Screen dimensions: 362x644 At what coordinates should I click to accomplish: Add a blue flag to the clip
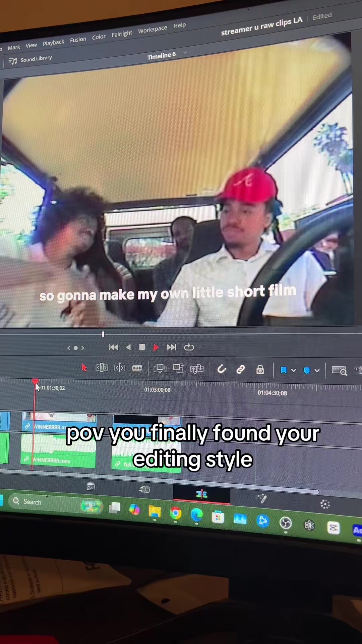point(284,370)
